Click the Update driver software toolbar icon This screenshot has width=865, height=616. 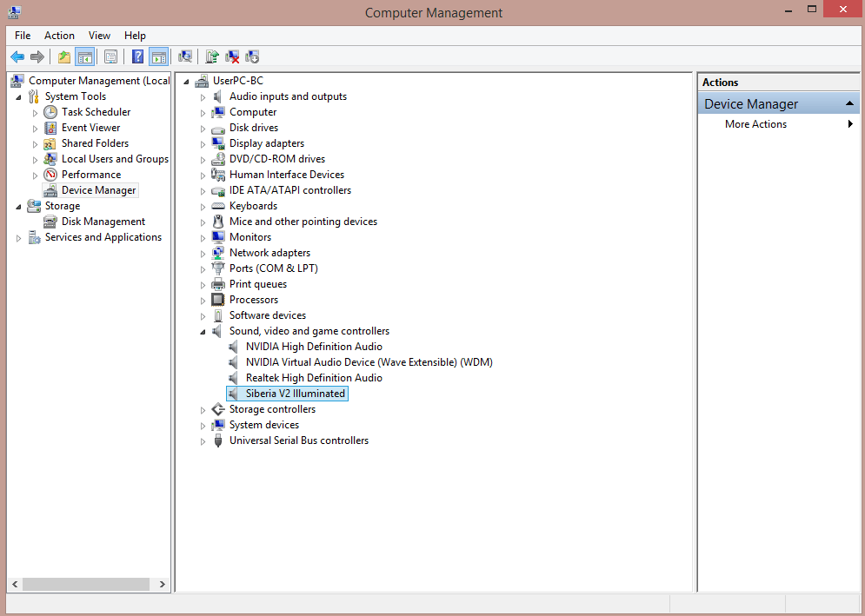211,56
